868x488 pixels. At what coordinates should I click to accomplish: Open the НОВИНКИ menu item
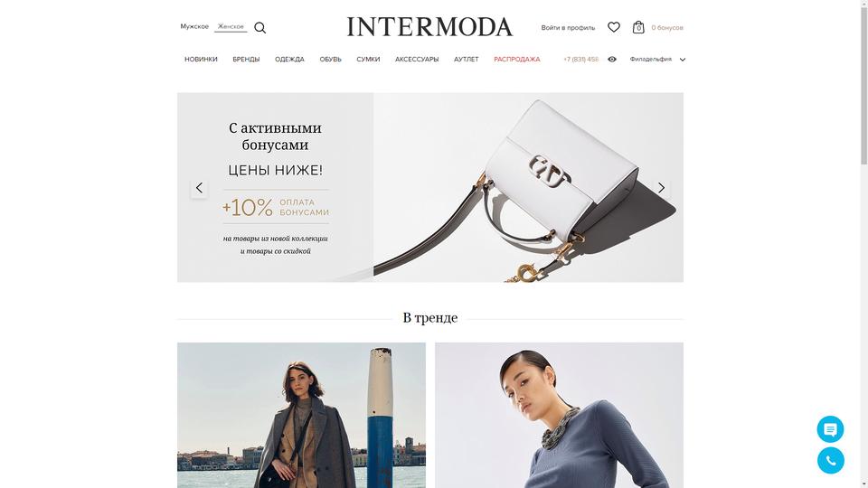coord(201,60)
